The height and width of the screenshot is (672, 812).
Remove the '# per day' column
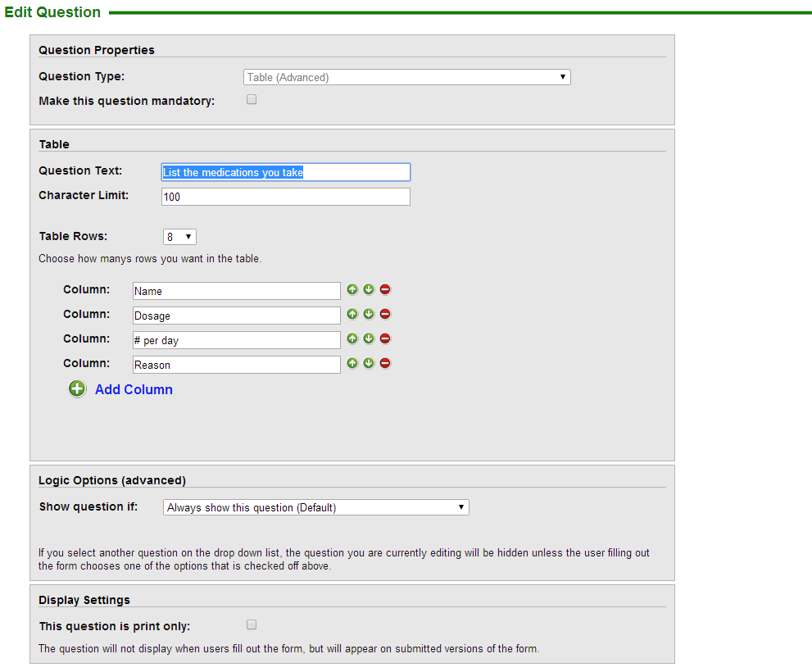tap(385, 338)
